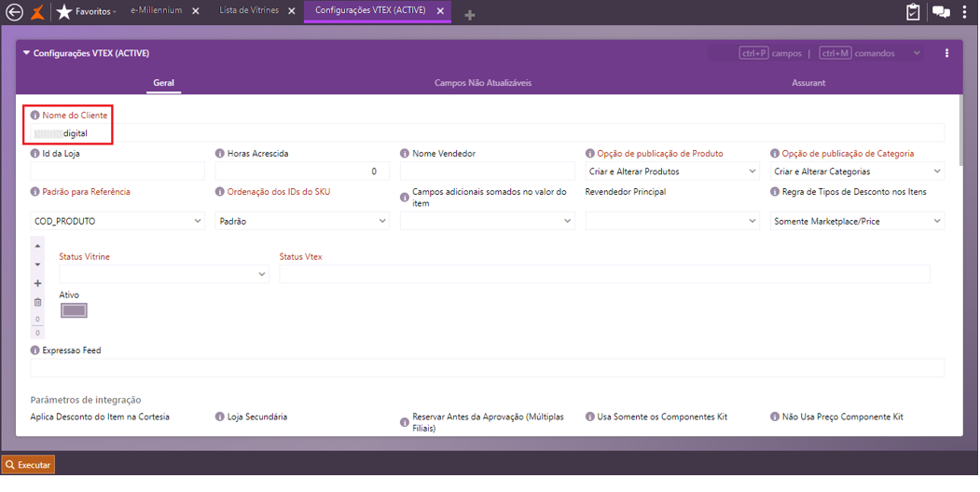This screenshot has height=492, width=980.
Task: Show info for Opção de publicação de Produto
Action: [x=589, y=154]
